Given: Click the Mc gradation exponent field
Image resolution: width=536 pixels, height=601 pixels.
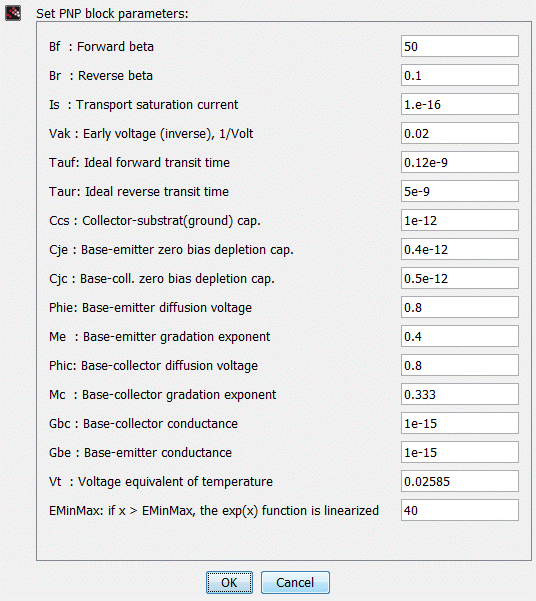Looking at the screenshot, I should point(460,394).
